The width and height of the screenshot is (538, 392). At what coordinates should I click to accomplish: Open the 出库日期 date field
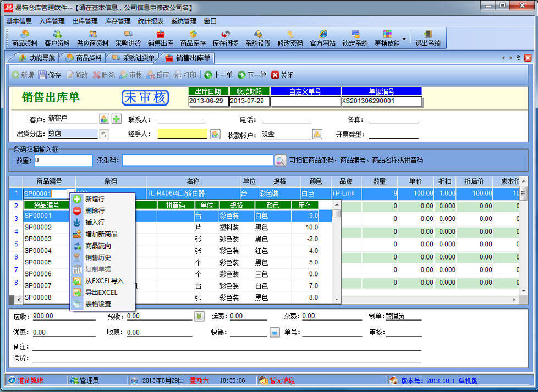208,101
